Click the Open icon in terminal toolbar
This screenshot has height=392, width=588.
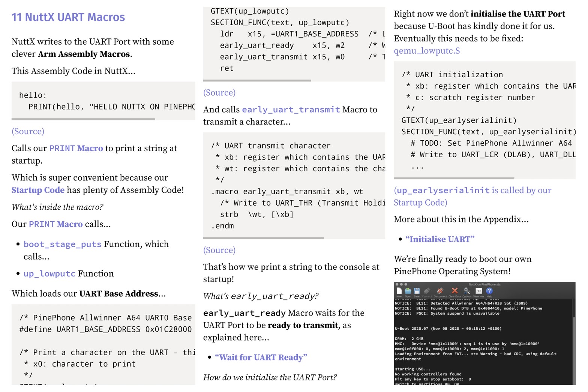[x=408, y=291]
